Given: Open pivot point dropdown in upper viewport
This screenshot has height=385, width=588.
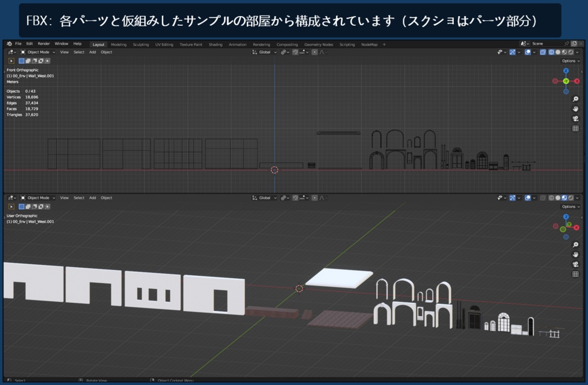Looking at the screenshot, I should pos(285,52).
